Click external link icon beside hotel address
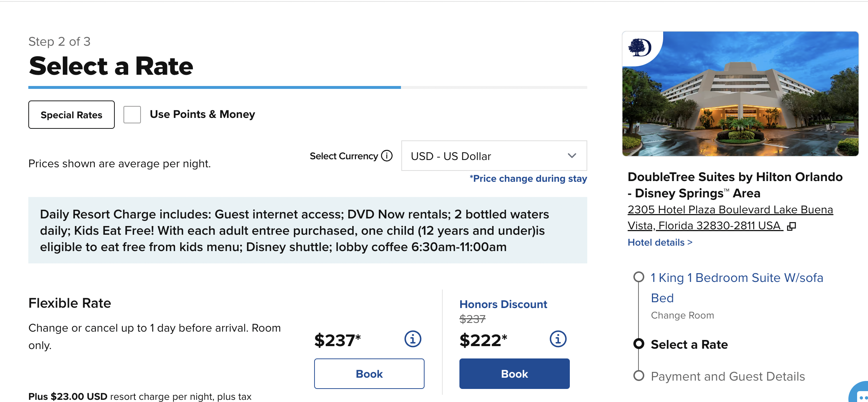 click(791, 226)
